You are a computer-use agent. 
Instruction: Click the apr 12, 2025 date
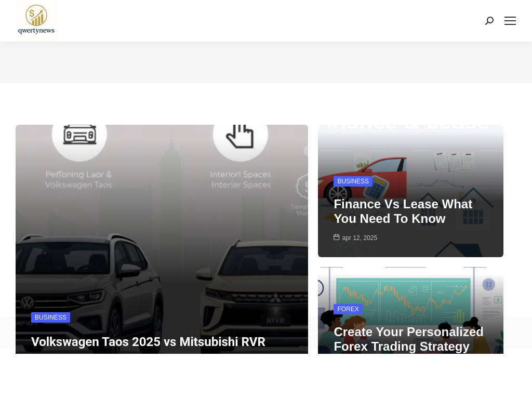click(x=360, y=238)
